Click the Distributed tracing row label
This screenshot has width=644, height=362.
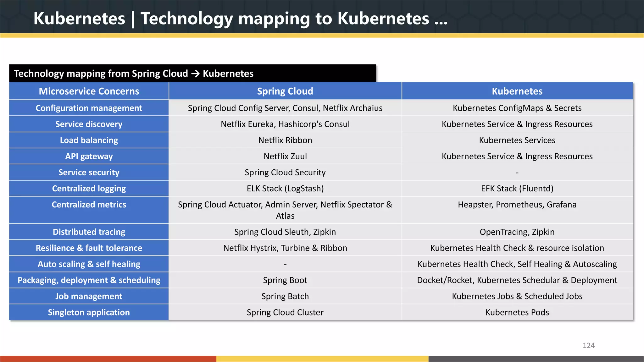(x=89, y=232)
